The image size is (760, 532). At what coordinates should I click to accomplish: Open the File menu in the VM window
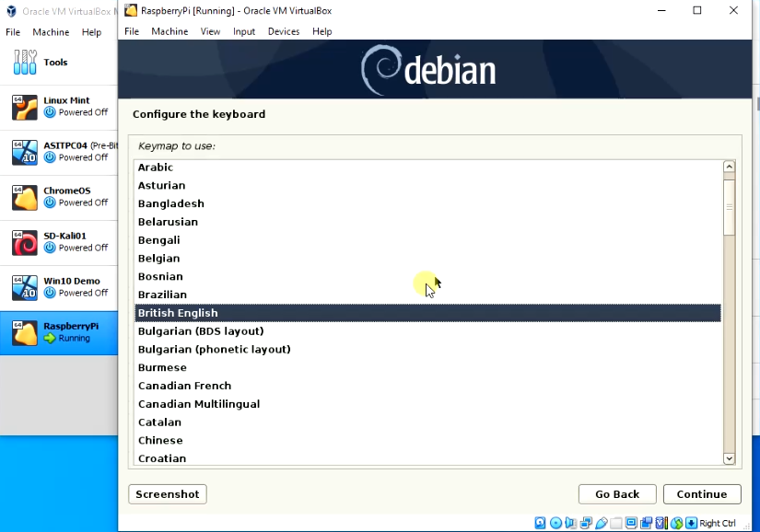pos(132,30)
